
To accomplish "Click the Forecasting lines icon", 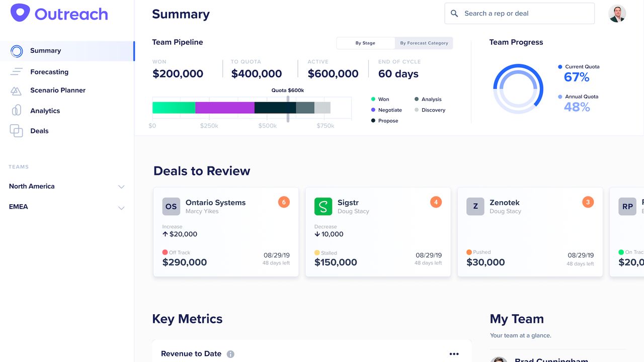I will (x=17, y=72).
